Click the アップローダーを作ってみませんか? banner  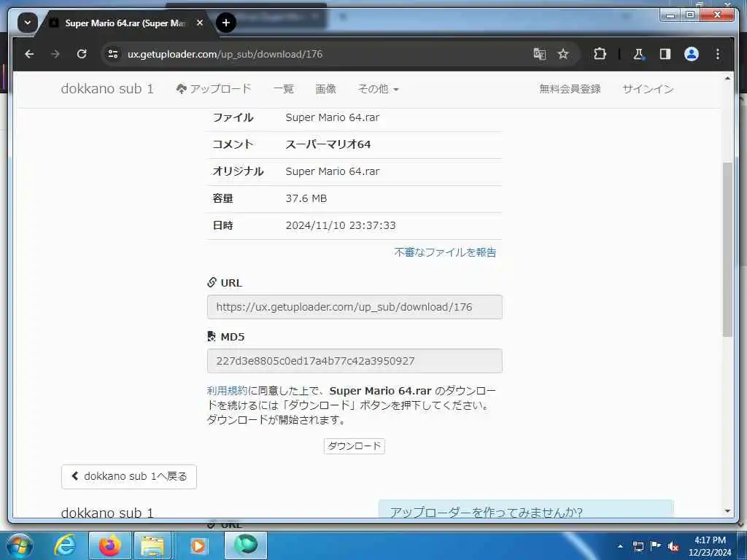point(526,509)
